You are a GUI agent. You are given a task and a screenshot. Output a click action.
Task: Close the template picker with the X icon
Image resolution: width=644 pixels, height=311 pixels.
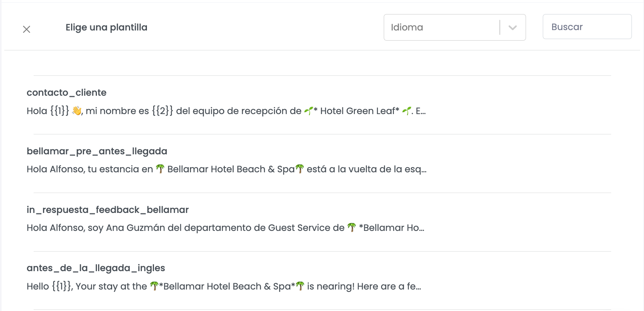[27, 29]
